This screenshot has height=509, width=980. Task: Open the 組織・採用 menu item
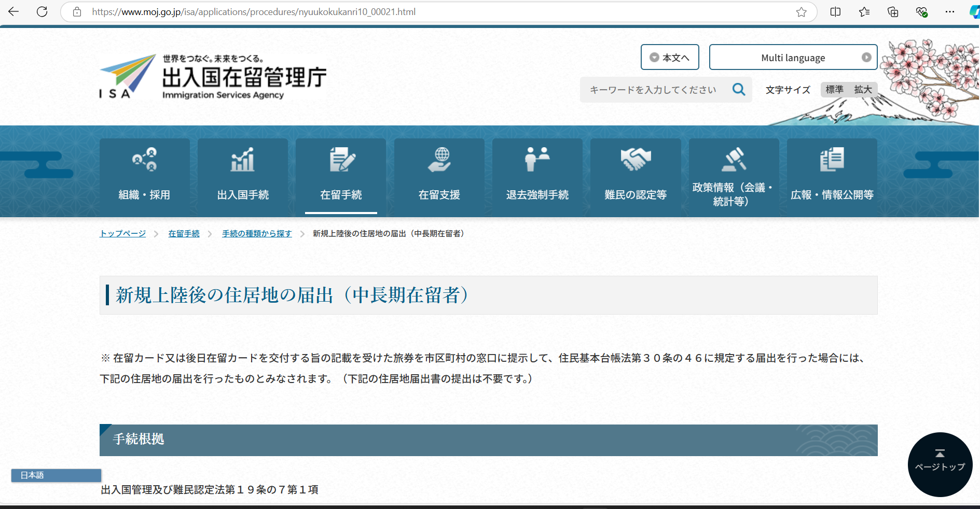coord(144,177)
